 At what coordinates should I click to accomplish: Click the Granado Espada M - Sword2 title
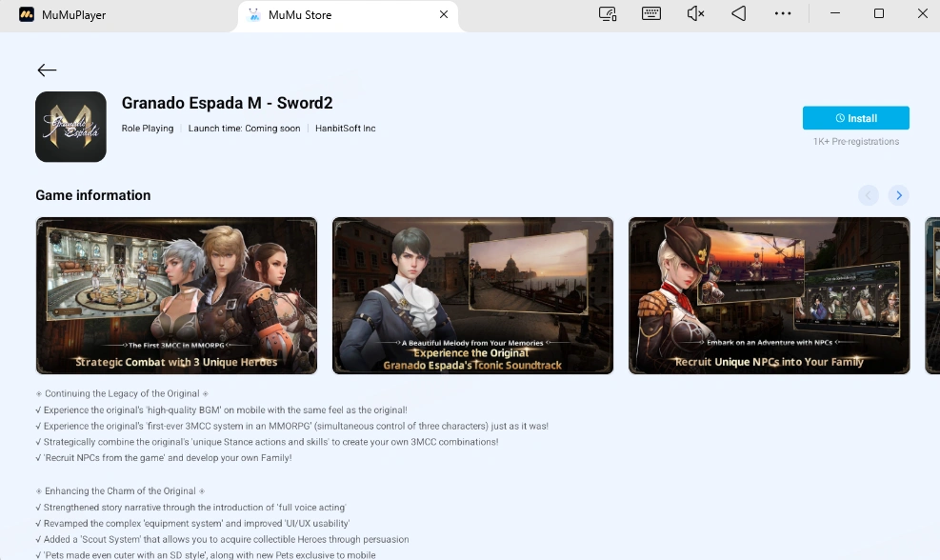pyautogui.click(x=228, y=103)
